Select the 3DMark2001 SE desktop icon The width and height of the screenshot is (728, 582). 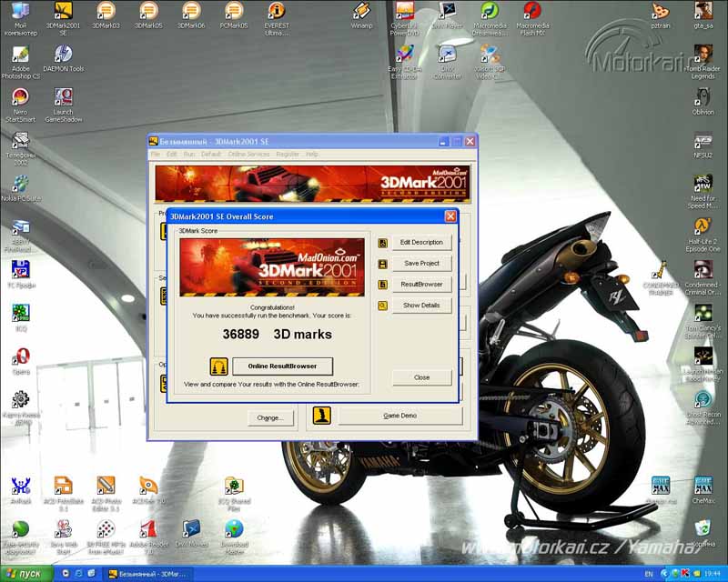coord(63,18)
